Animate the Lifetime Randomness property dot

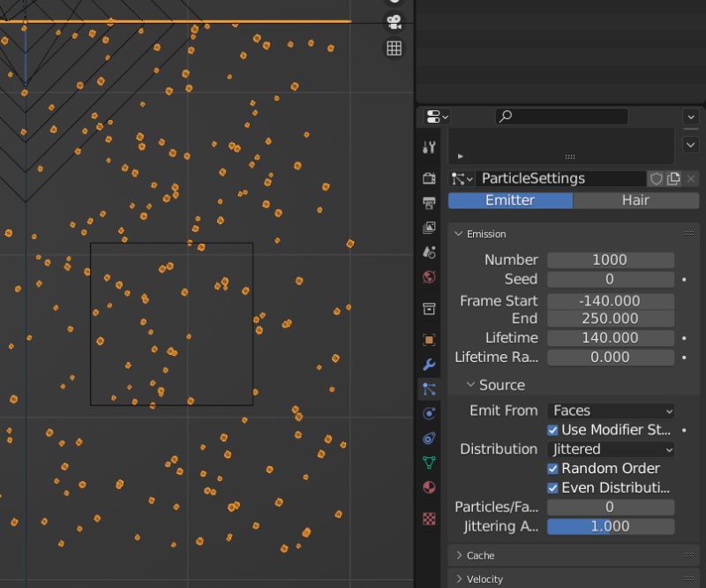point(684,358)
